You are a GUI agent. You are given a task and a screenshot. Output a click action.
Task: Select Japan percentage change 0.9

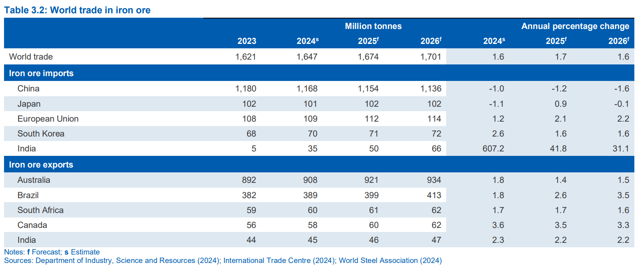(561, 104)
